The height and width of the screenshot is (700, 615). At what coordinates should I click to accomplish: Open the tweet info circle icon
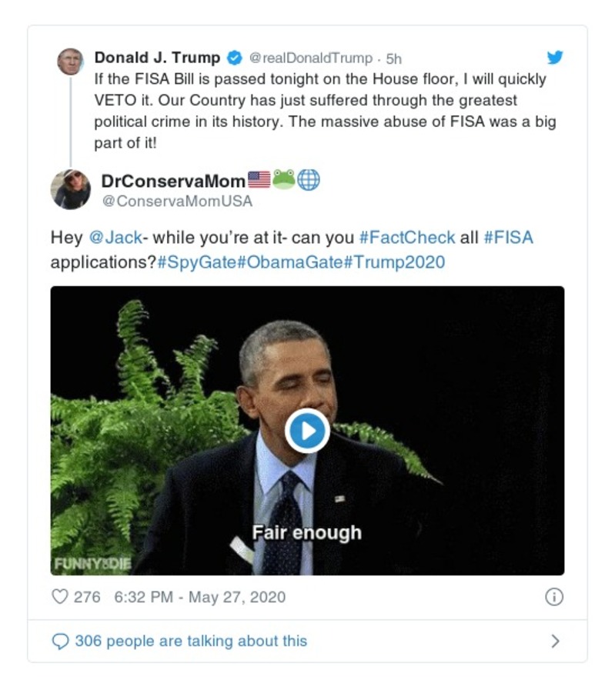pos(553,597)
